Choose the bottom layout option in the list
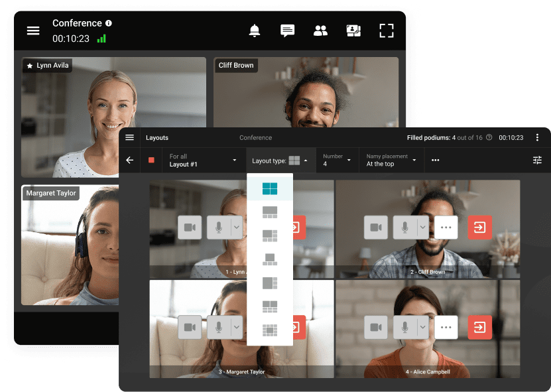This screenshot has height=392, width=551. click(269, 330)
